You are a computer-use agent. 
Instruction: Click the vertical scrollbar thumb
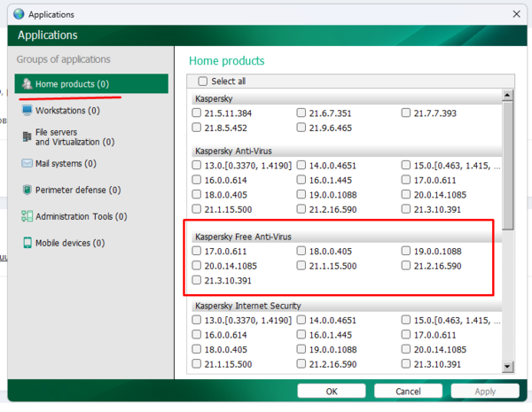507,166
